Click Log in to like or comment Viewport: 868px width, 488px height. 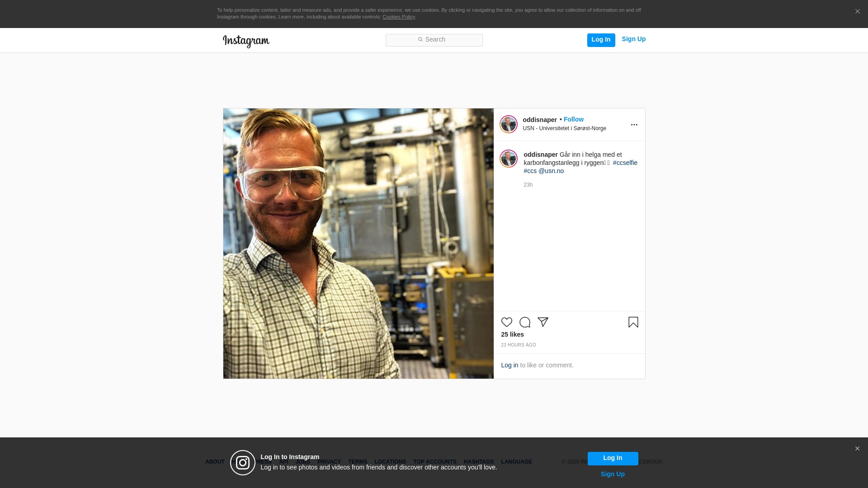click(509, 365)
